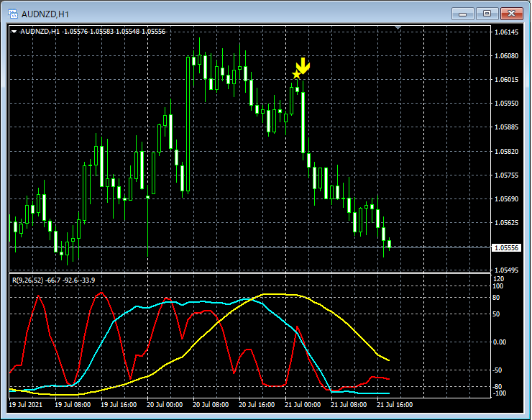Image resolution: width=532 pixels, height=420 pixels.
Task: Click the 20 Jul 16:00 time label
Action: pyautogui.click(x=257, y=405)
